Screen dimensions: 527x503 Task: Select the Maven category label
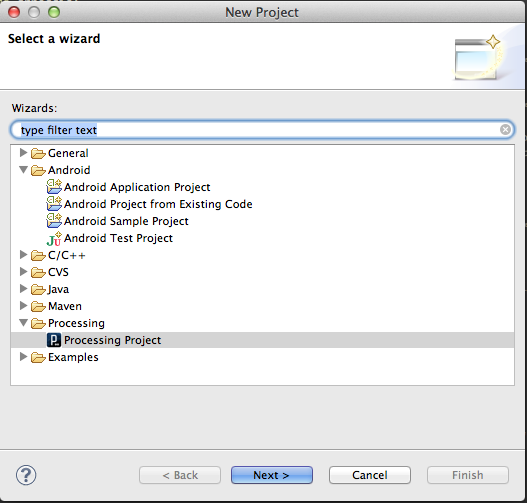pyautogui.click(x=65, y=306)
